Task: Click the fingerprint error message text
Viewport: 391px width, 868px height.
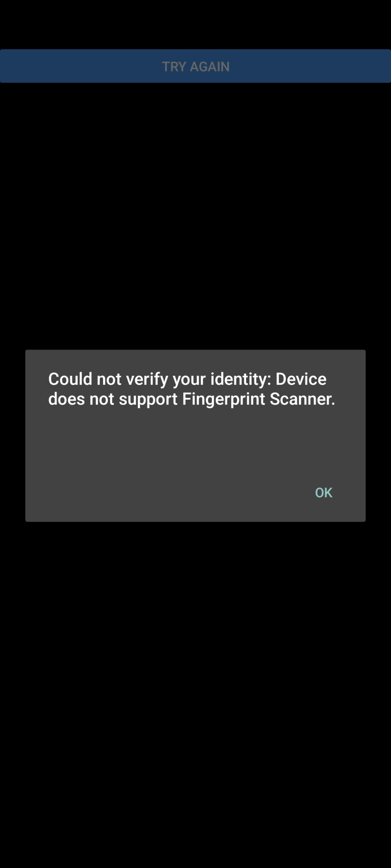Action: [191, 389]
